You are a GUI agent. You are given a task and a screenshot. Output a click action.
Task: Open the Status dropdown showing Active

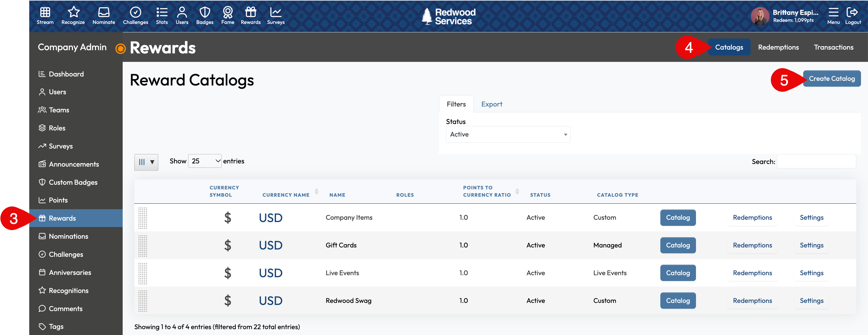pos(508,134)
